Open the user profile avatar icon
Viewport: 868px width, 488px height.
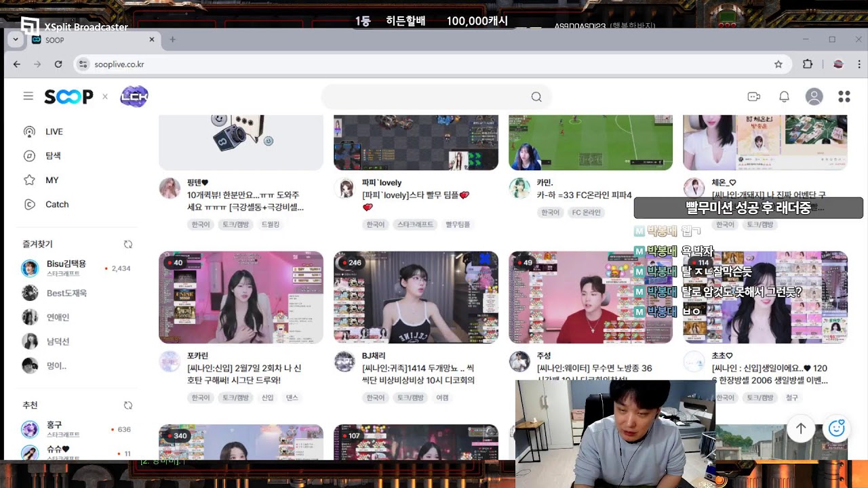814,97
